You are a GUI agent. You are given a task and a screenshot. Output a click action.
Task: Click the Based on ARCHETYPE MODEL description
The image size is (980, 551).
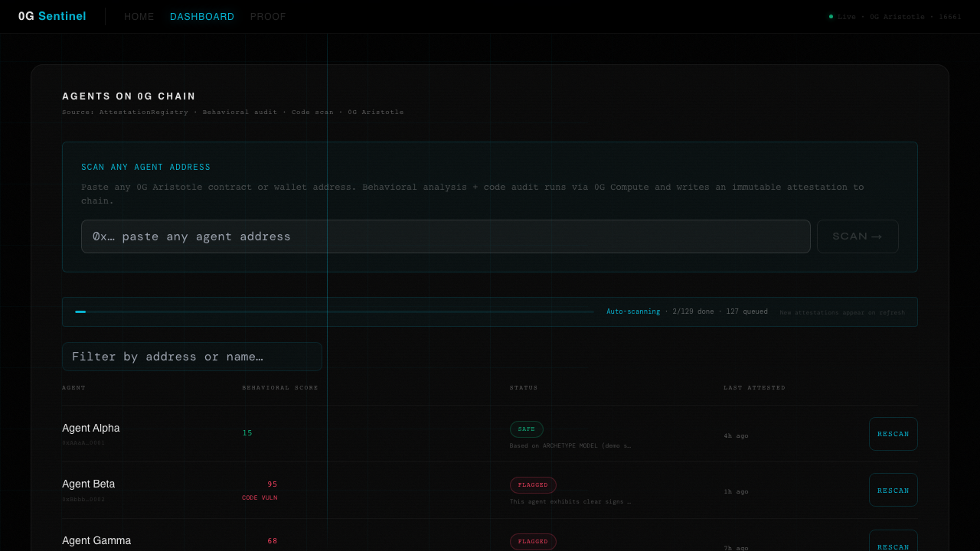click(x=570, y=445)
